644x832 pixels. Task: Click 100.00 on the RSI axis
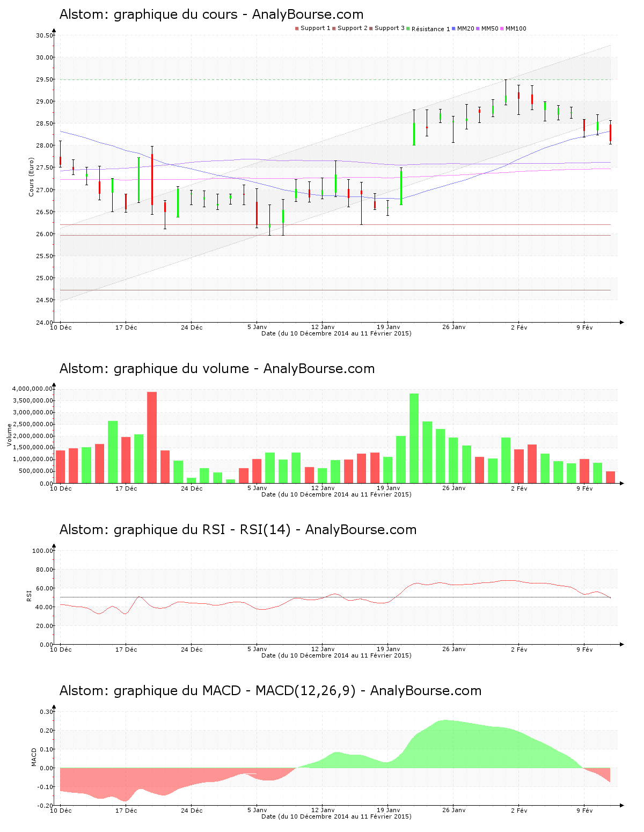point(43,551)
